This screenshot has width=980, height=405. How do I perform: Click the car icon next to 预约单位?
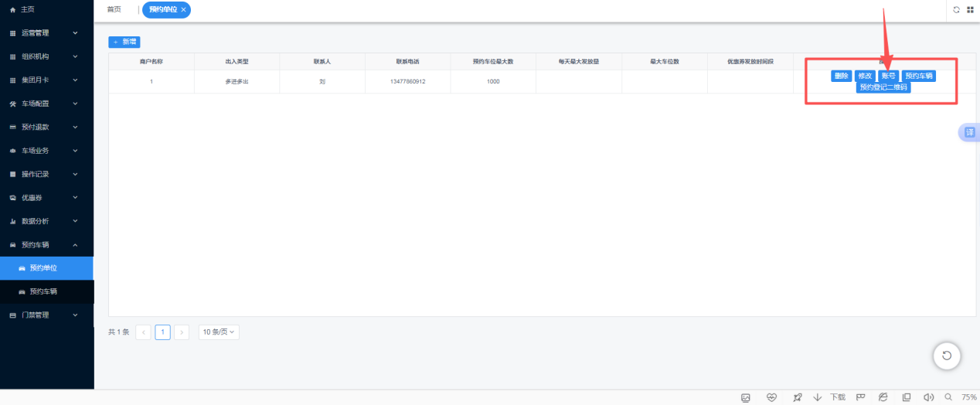[x=22, y=268]
